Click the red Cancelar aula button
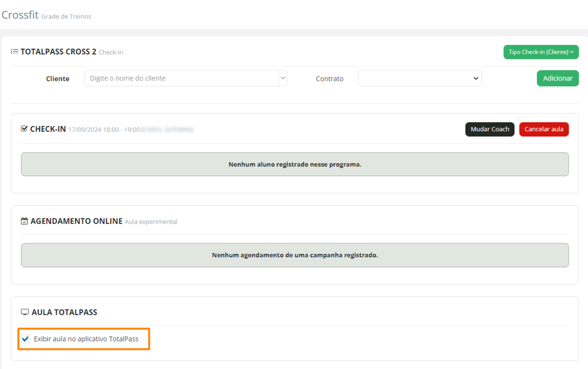Viewport: 588px width, 369px height. [x=544, y=129]
